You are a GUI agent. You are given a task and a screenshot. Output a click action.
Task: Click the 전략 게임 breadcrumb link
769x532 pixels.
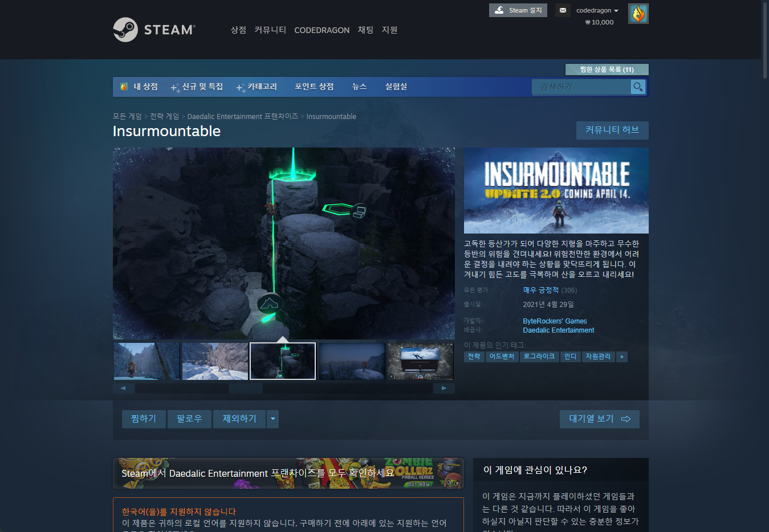[x=165, y=116]
